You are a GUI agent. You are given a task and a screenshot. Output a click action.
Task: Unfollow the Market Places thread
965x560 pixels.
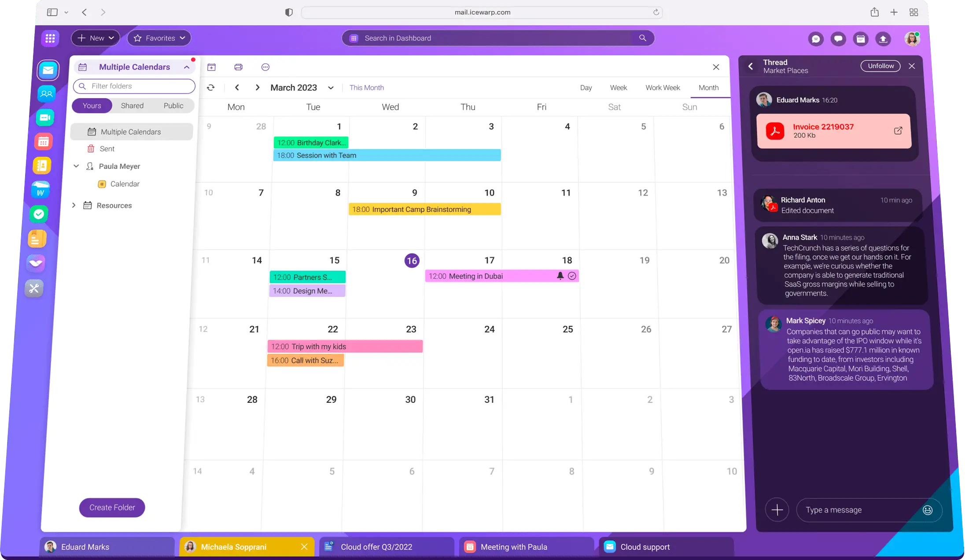point(880,66)
